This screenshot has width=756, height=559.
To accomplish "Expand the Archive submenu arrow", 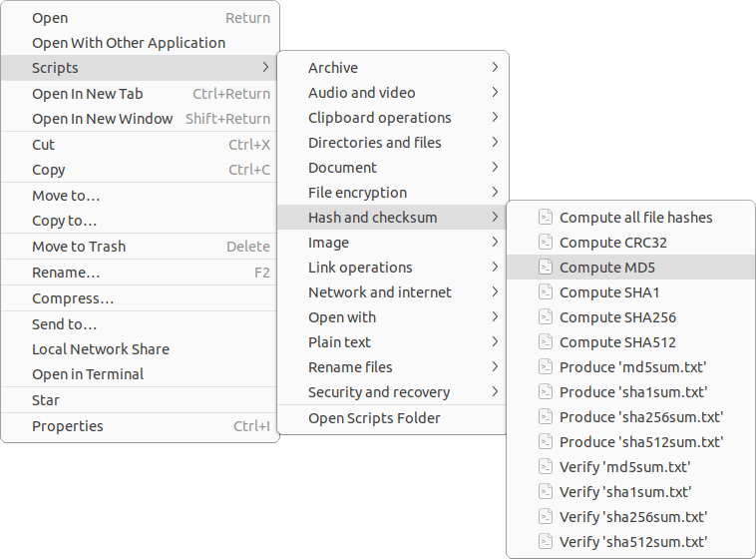I will (x=495, y=67).
